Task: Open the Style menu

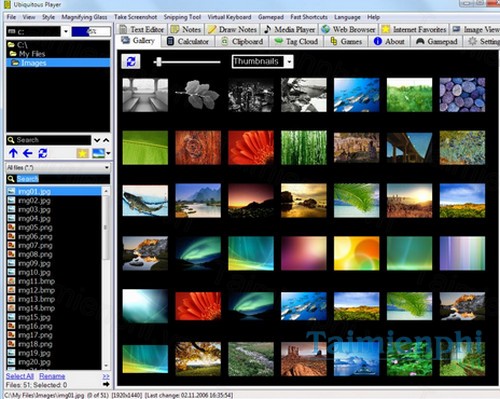Action: pyautogui.click(x=48, y=17)
